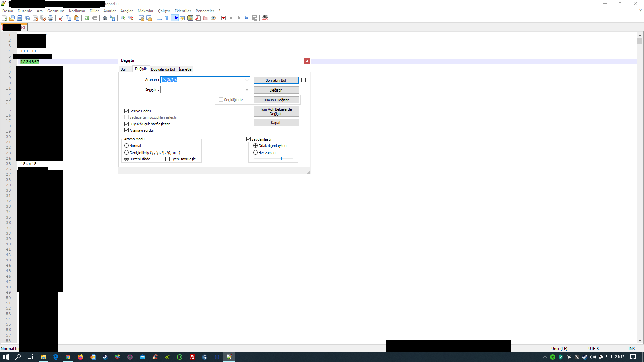Image resolution: width=644 pixels, height=362 pixels.
Task: Open FileZilla from the taskbar
Action: click(192, 357)
